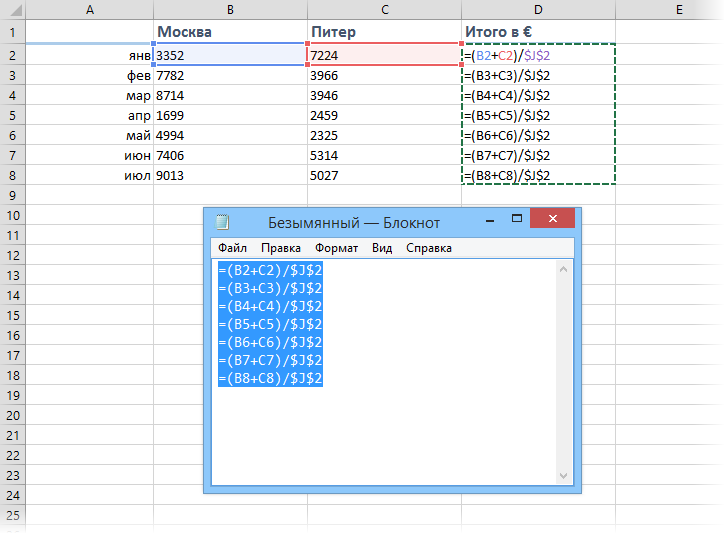Click Excel cell with =(B4+C4)/$J$2
This screenshot has height=534, width=725.
coord(538,95)
